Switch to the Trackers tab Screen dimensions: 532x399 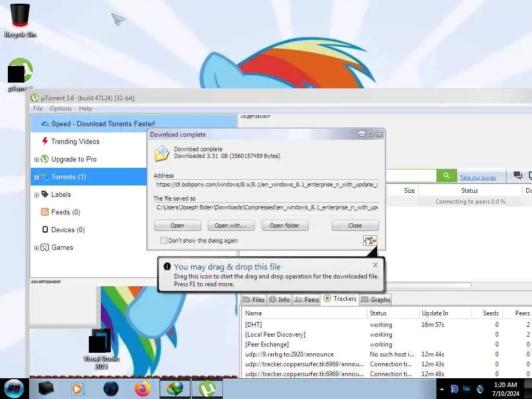[x=340, y=299]
